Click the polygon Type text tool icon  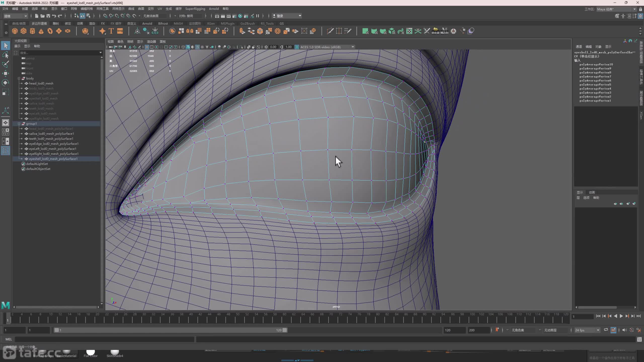point(111,31)
